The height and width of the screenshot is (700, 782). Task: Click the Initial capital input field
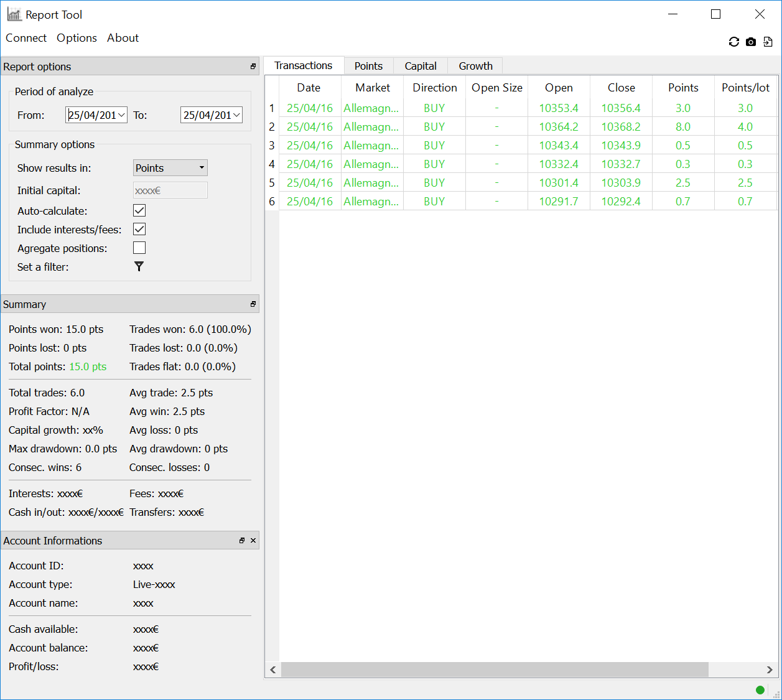[x=170, y=190]
